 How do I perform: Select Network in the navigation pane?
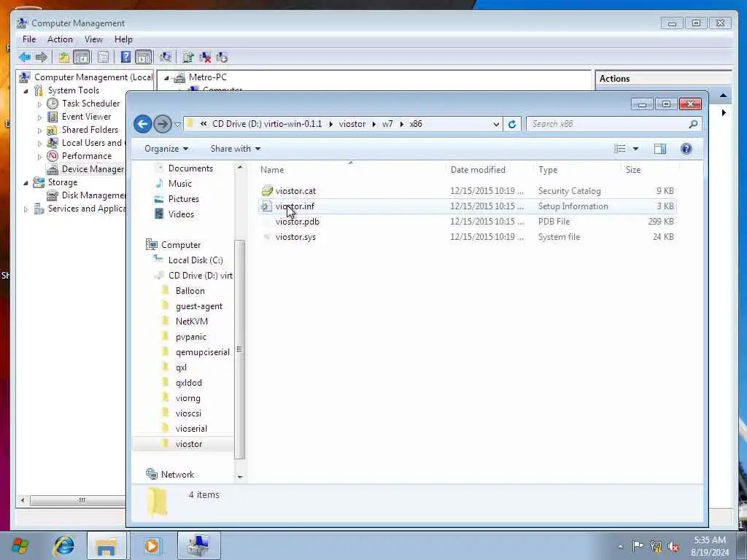[x=177, y=475]
